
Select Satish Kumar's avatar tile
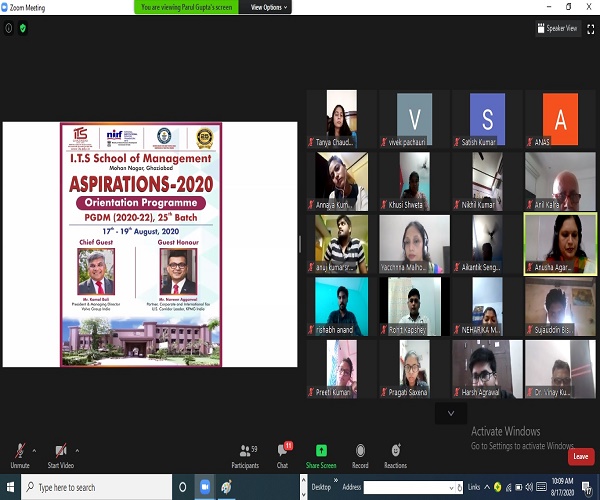pyautogui.click(x=487, y=119)
